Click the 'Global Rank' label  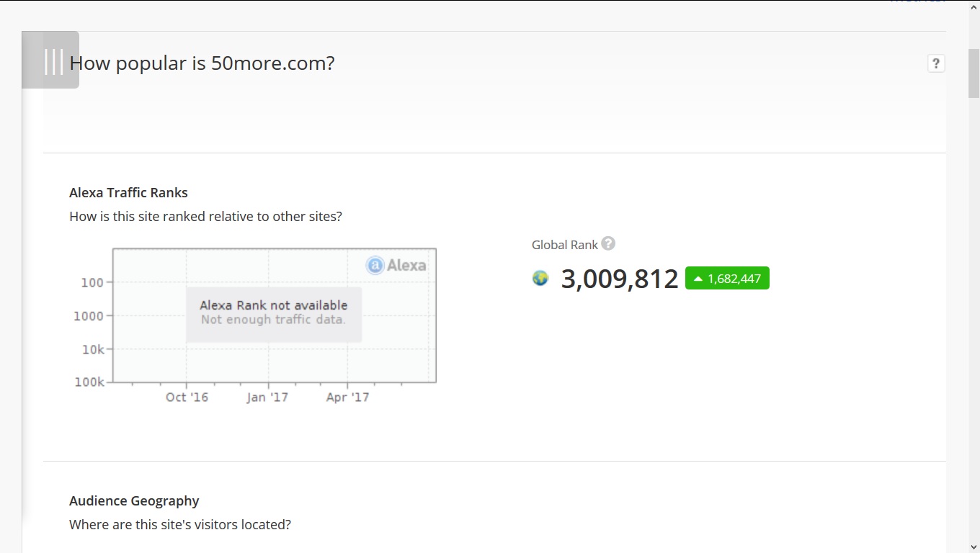click(x=565, y=245)
